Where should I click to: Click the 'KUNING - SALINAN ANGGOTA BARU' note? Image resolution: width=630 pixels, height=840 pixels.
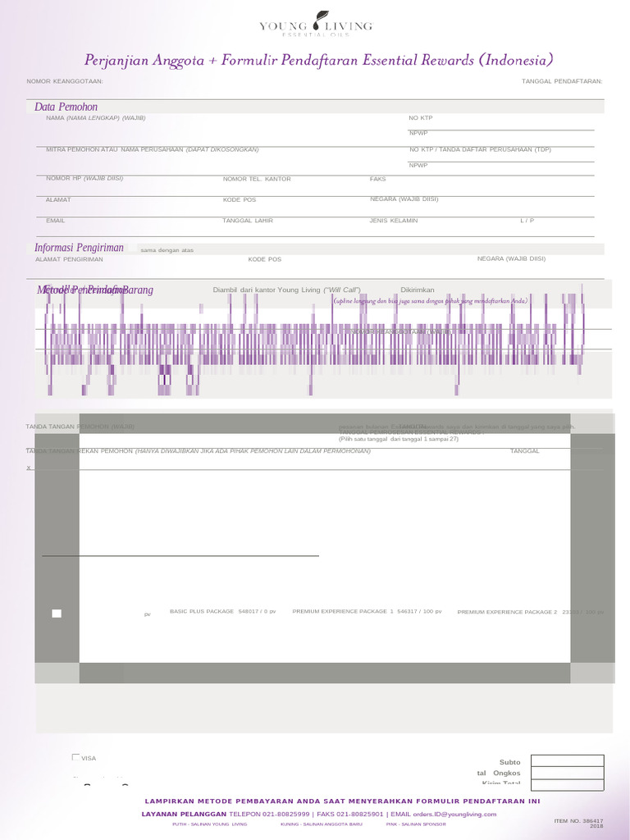[322, 824]
